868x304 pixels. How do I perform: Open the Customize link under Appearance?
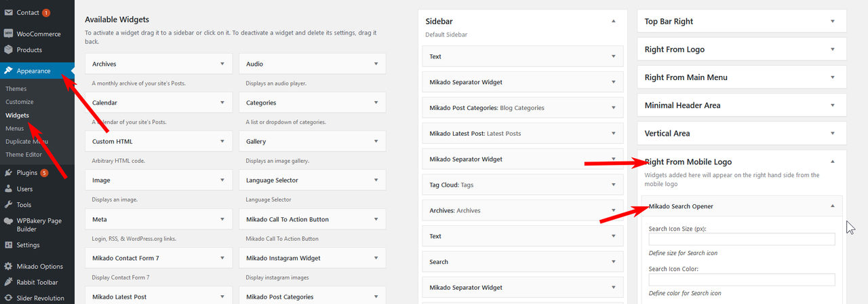[x=20, y=102]
